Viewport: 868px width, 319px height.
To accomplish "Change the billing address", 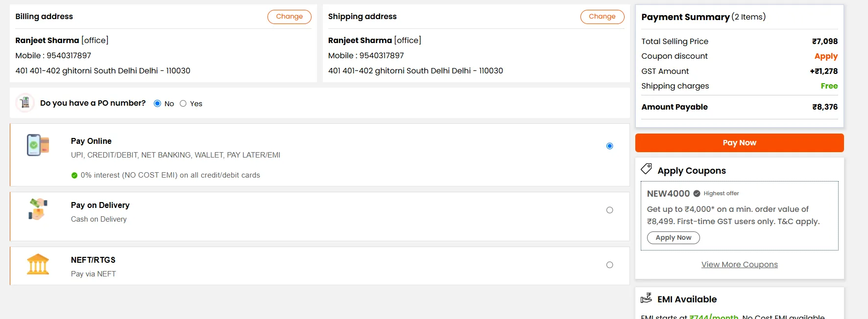I will click(289, 17).
